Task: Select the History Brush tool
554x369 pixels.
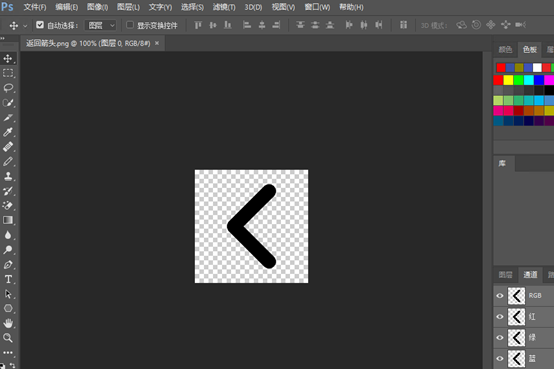Action: [x=8, y=191]
